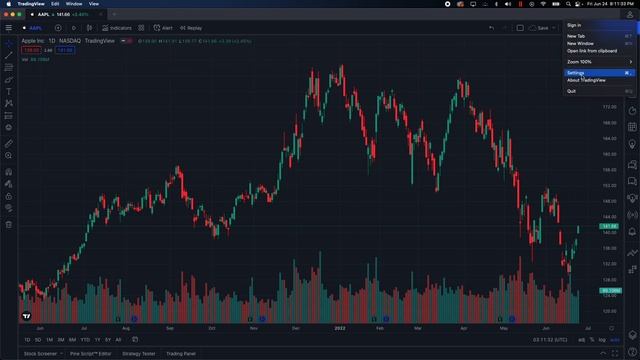Set the date range to 1M
Screen dimensions: 640x360
(x=49, y=340)
